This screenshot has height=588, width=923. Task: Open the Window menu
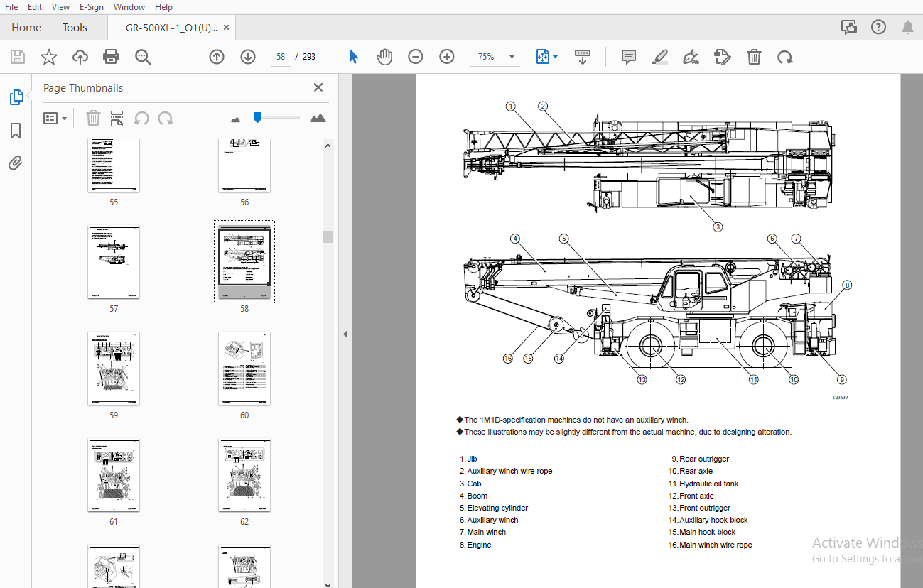[129, 6]
